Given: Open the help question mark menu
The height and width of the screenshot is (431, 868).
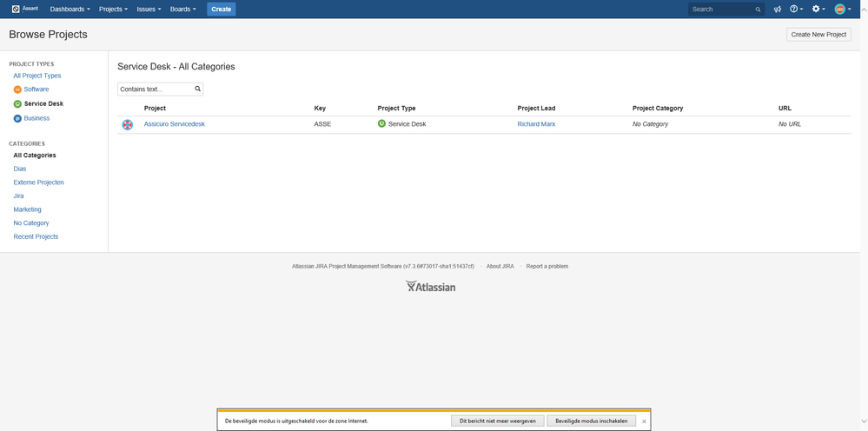Looking at the screenshot, I should 796,10.
